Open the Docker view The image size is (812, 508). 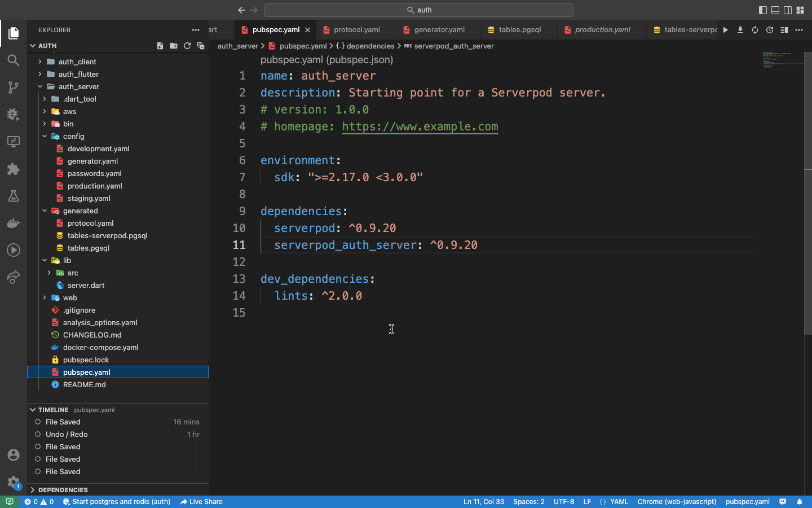click(14, 223)
